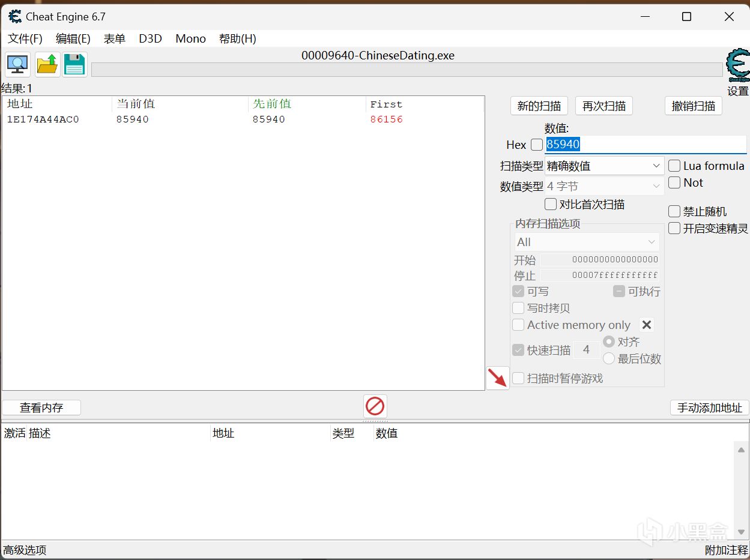Click the 再次扫描 button
Image resolution: width=750 pixels, height=560 pixels.
(x=604, y=106)
